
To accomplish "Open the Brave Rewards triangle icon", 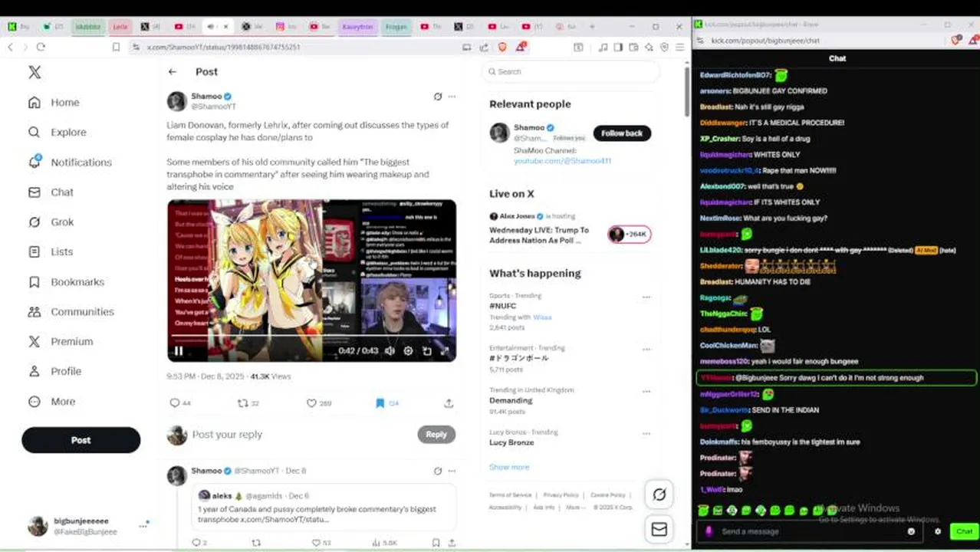I will click(x=521, y=47).
